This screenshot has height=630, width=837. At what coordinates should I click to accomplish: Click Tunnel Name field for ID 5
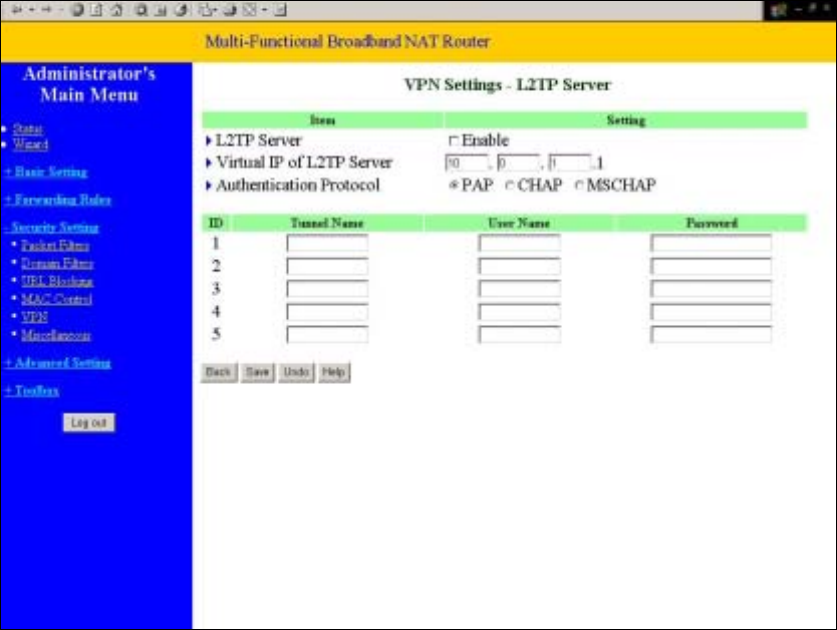[x=327, y=335]
